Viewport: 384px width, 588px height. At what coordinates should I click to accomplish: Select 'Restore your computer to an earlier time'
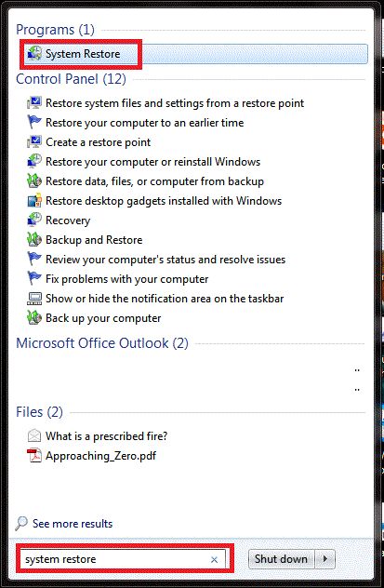click(x=145, y=123)
